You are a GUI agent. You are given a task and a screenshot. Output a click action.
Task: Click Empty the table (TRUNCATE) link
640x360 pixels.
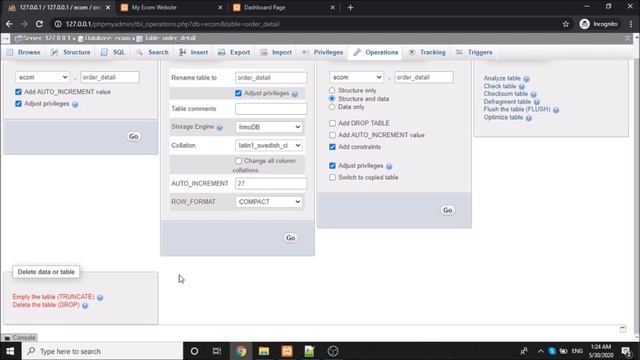[53, 297]
